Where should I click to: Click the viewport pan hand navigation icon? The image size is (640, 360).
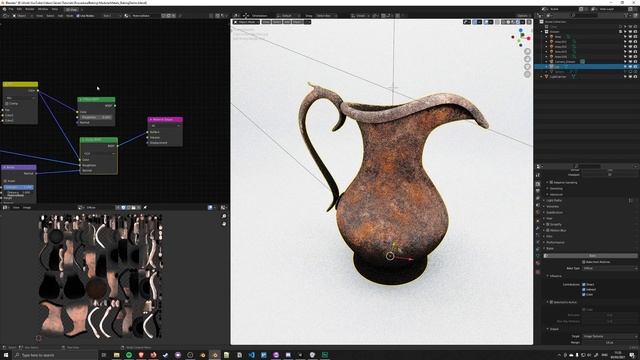click(527, 59)
